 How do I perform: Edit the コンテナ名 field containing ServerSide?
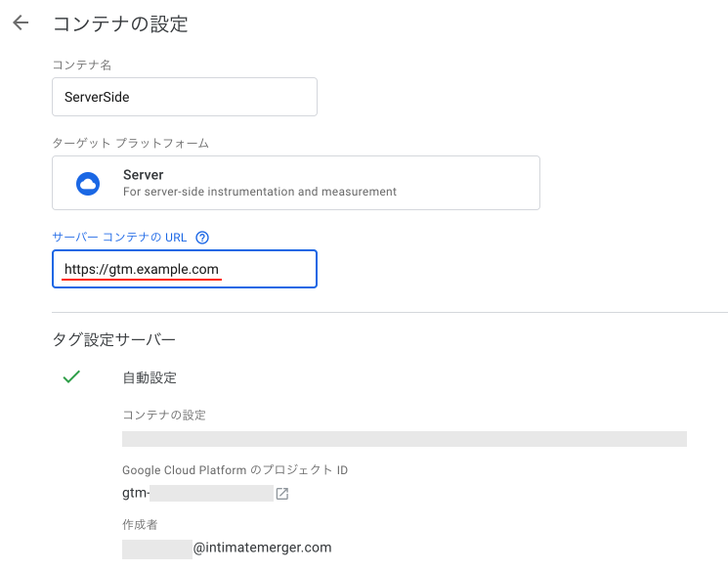(185, 97)
